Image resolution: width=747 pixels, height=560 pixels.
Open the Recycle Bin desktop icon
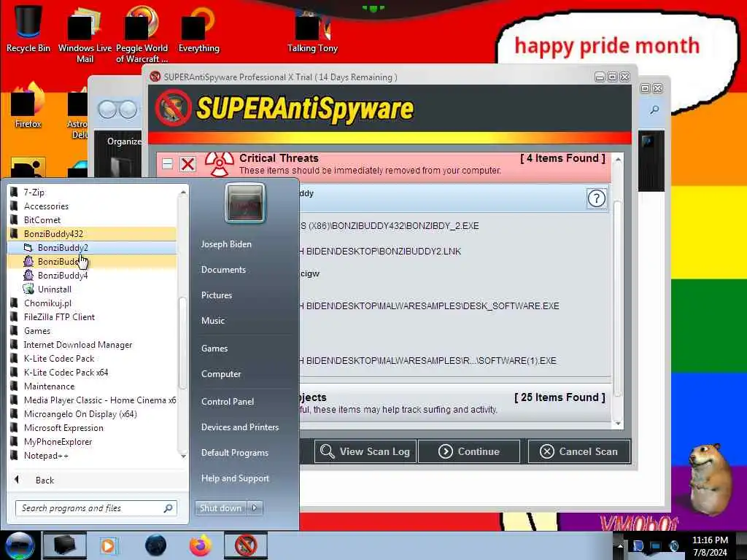(x=28, y=28)
